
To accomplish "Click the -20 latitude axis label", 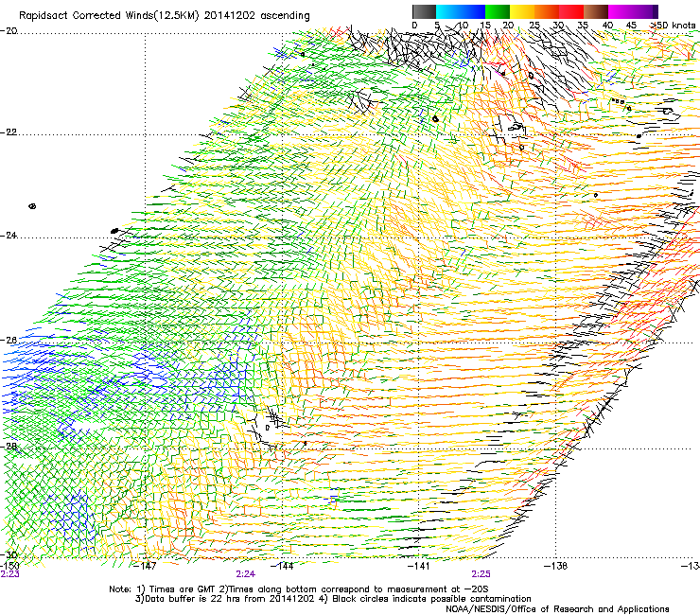I will (9, 31).
